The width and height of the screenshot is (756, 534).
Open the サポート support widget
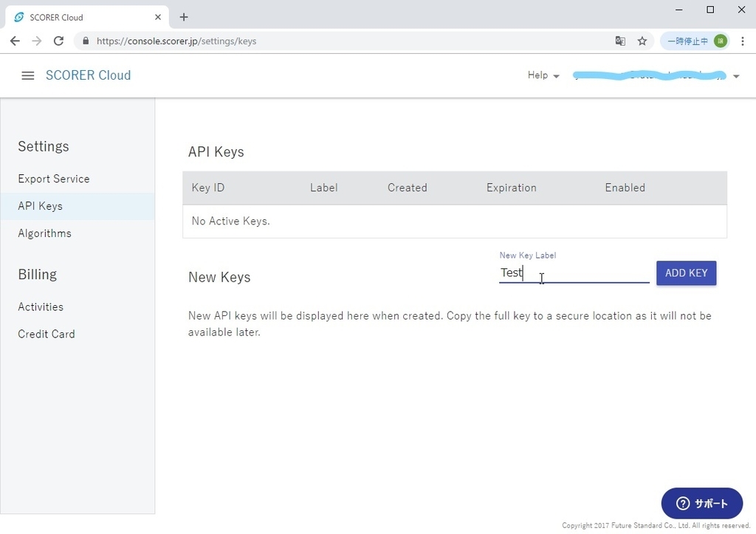pos(701,504)
